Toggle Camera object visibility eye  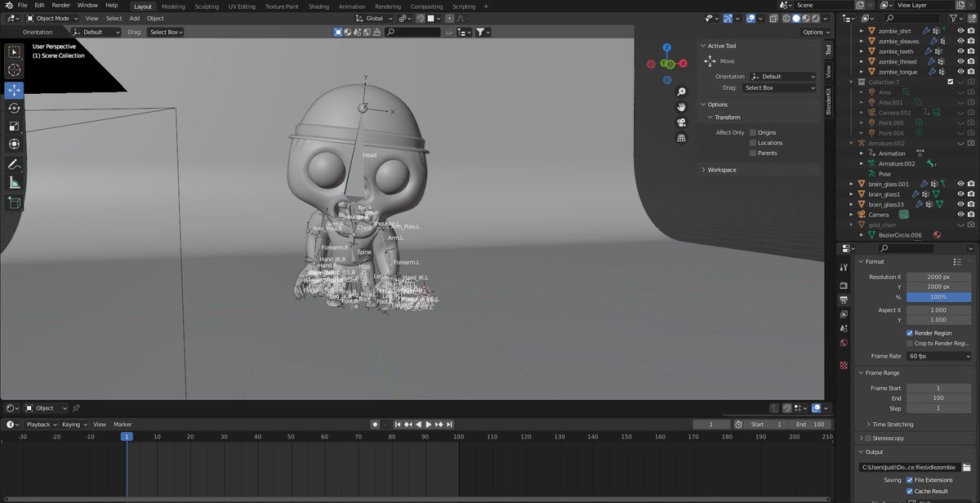pos(960,215)
